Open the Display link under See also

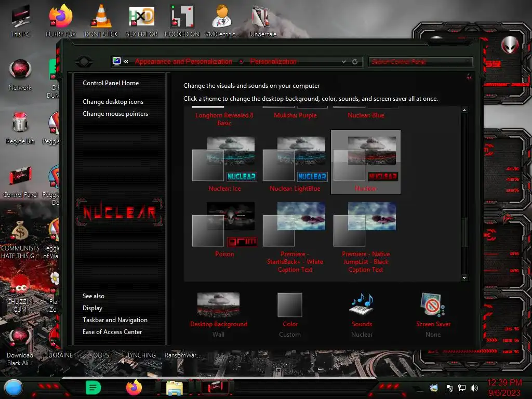[x=92, y=308]
